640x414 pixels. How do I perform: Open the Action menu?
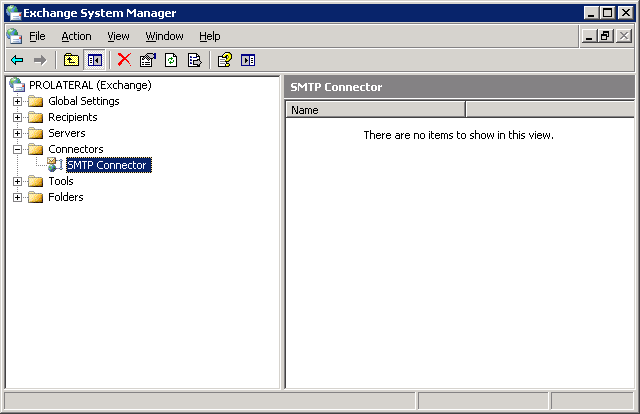[x=76, y=36]
